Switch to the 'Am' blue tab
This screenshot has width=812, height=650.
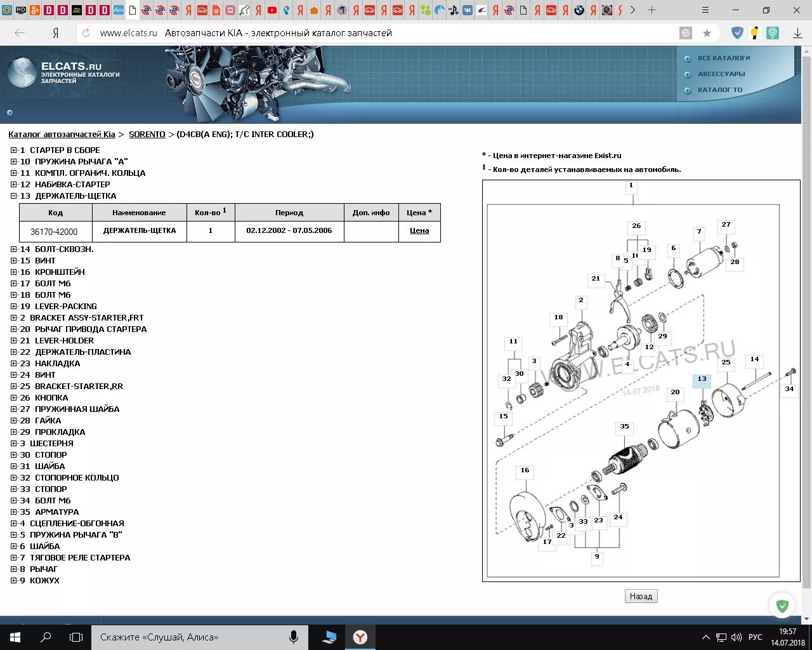click(x=119, y=10)
